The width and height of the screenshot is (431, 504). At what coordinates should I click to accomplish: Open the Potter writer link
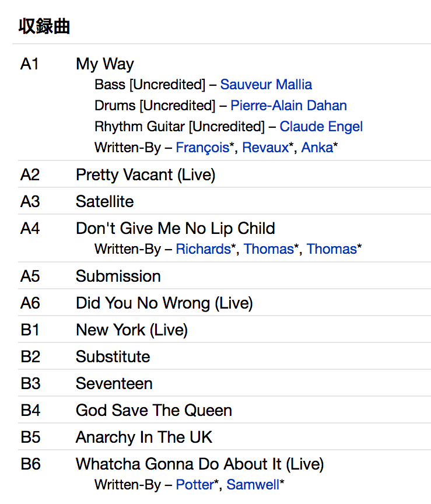tap(195, 485)
